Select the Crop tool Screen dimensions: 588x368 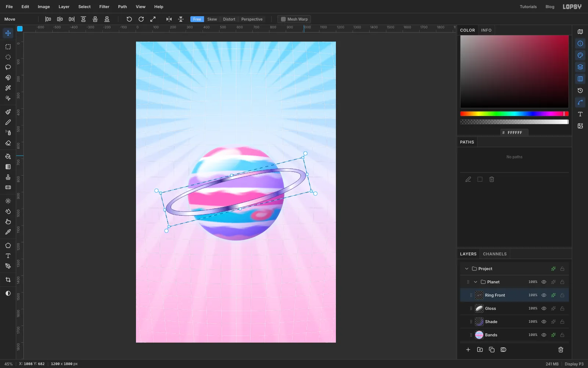point(8,280)
